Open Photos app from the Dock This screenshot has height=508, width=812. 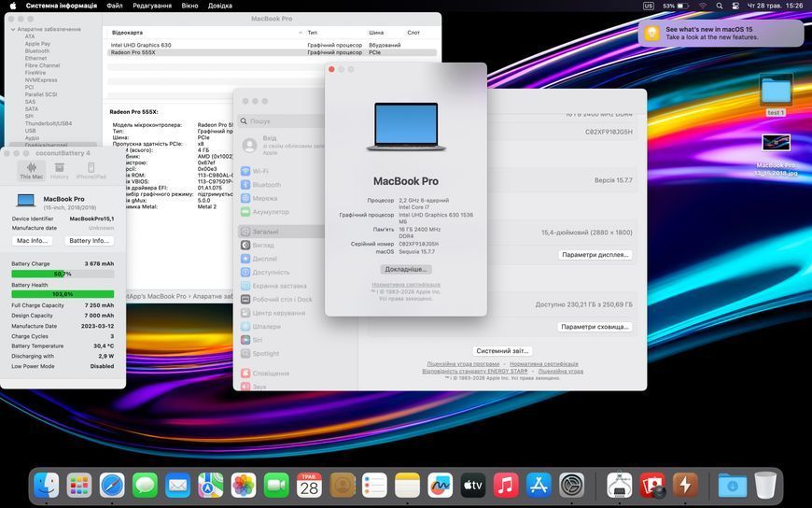coord(244,486)
